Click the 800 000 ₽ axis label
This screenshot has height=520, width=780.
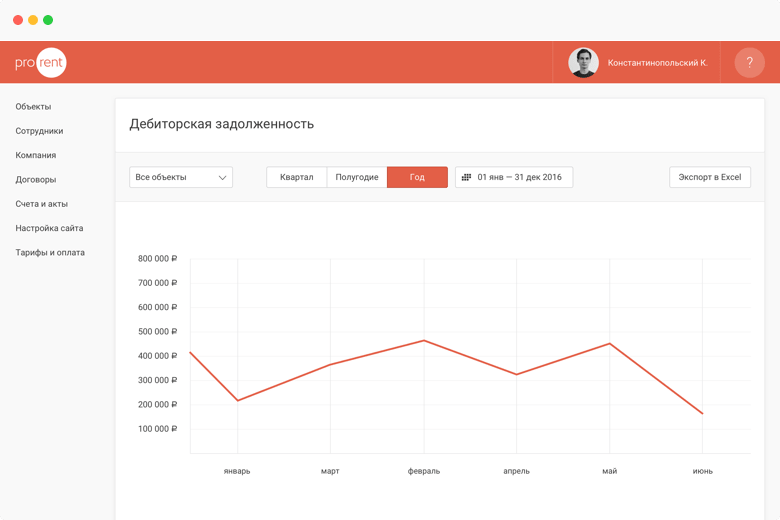(x=158, y=259)
